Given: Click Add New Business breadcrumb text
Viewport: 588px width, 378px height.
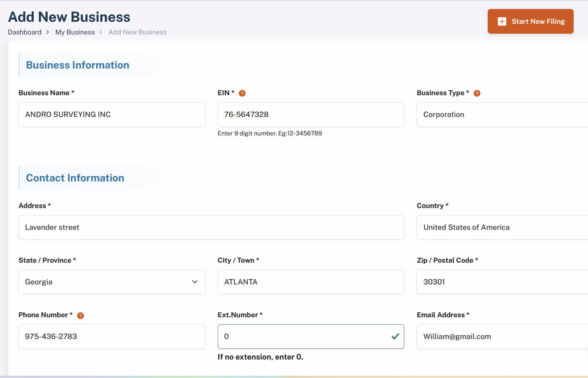Looking at the screenshot, I should click(x=138, y=32).
